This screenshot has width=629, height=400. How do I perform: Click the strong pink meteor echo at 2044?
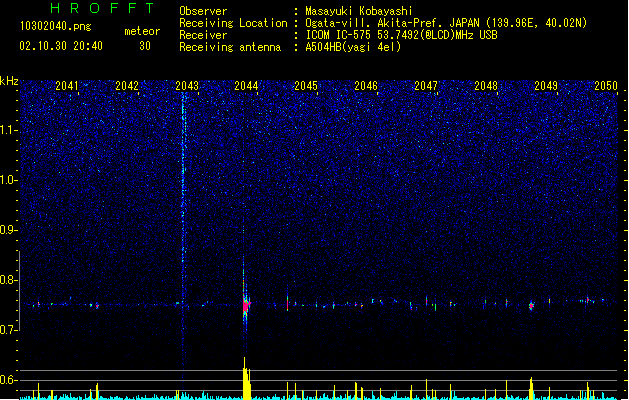(246, 305)
